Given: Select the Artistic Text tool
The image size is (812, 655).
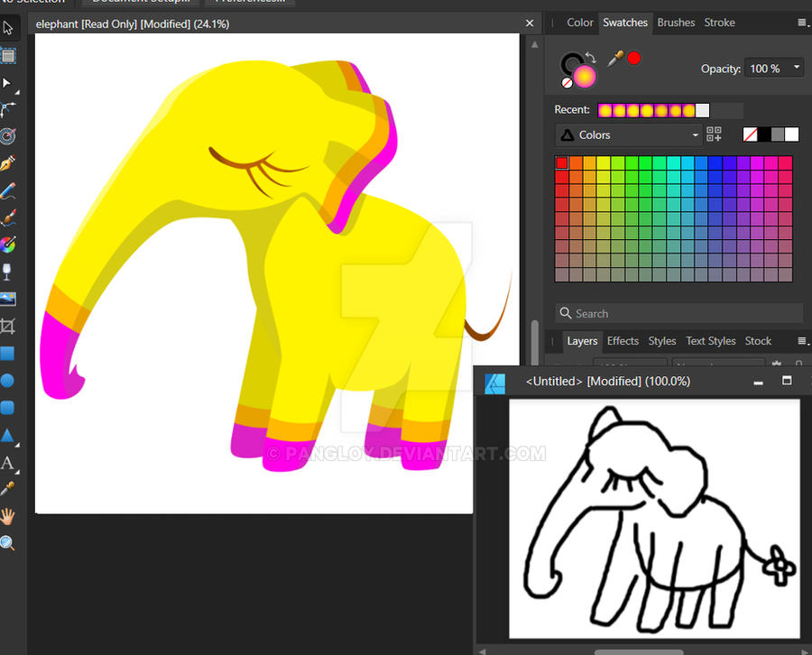Looking at the screenshot, I should click(x=7, y=463).
